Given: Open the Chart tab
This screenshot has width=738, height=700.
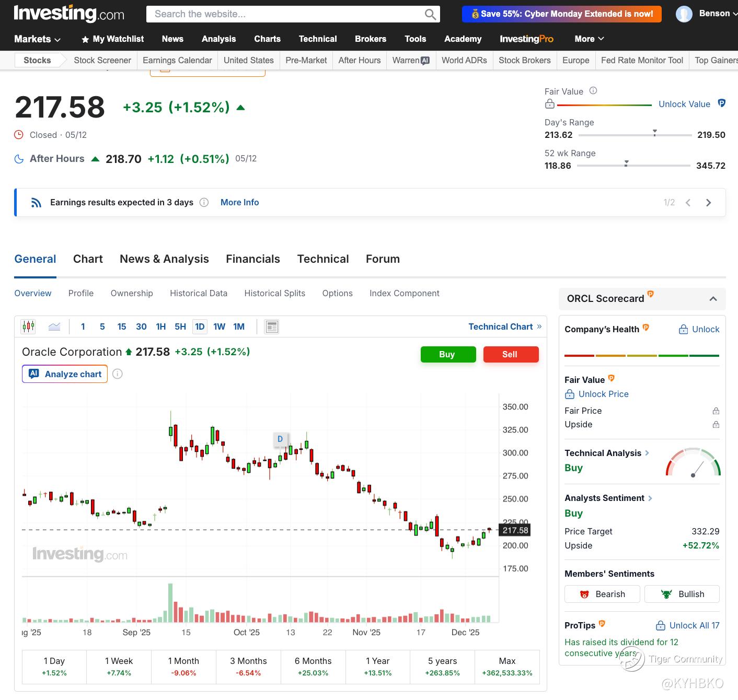Looking at the screenshot, I should pos(88,259).
